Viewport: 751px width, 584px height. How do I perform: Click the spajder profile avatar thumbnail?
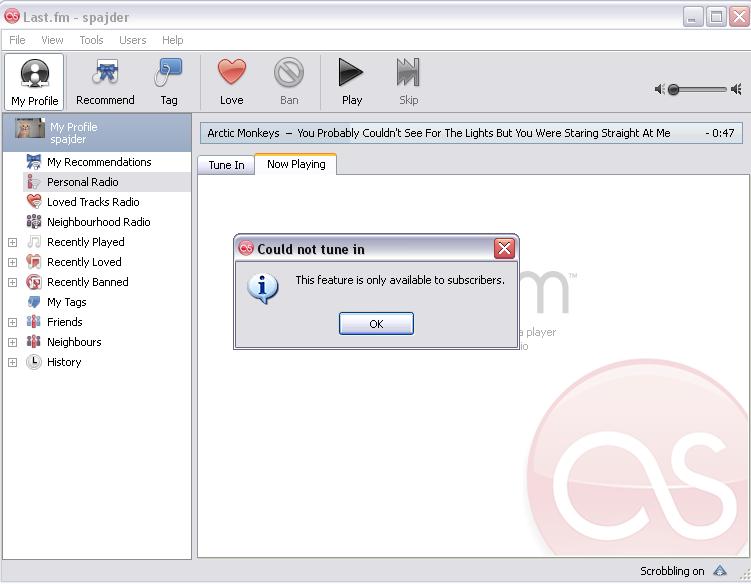pos(30,129)
